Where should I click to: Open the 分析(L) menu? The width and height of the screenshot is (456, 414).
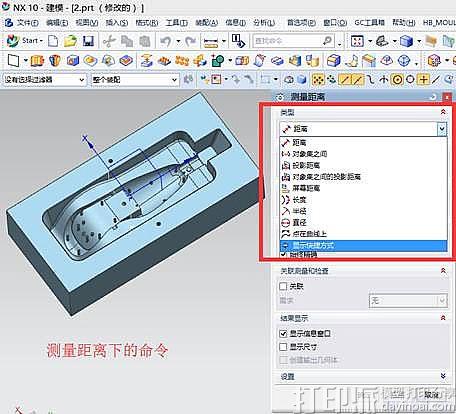(264, 23)
